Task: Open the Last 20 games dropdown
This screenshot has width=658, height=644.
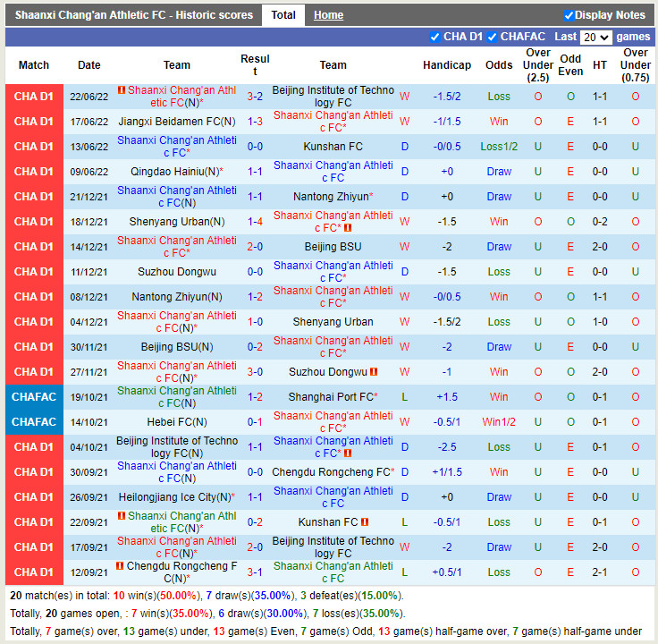Action: click(x=595, y=38)
